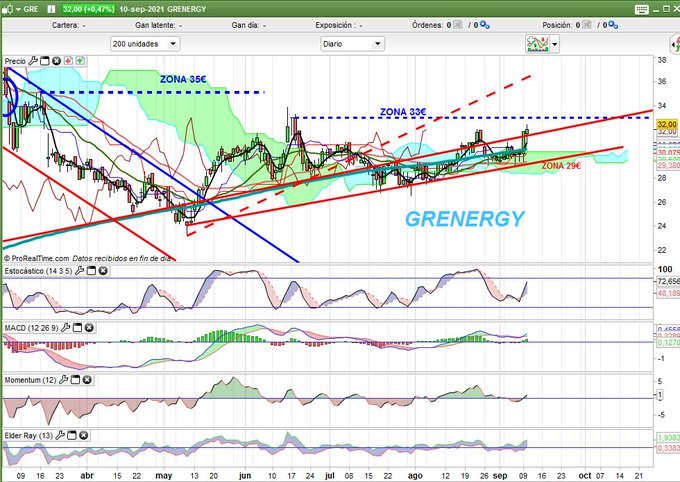Open the on-screen keyboard icon in title bar
680x482 pixels.
click(642, 9)
